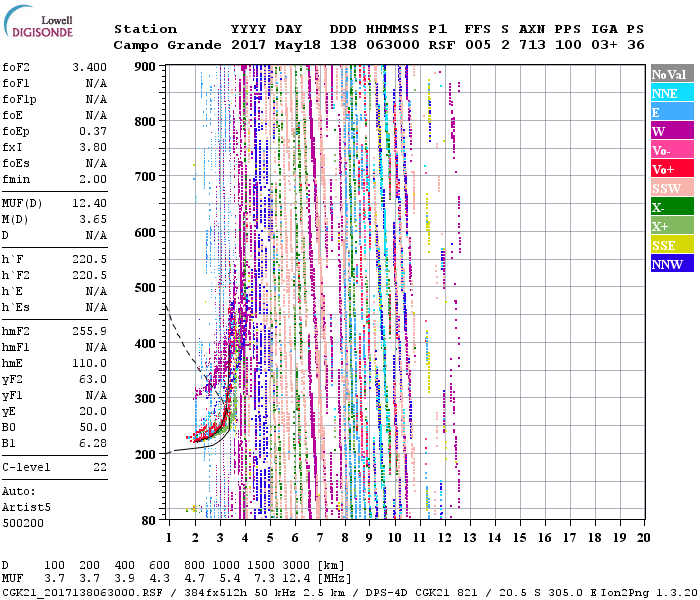Select the SSW salmon legend swatch
The width and height of the screenshot is (700, 600).
(x=672, y=187)
